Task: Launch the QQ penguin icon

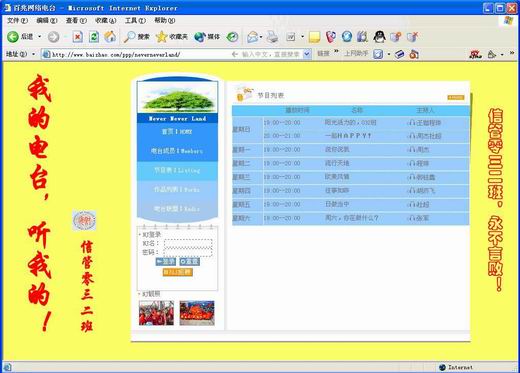Action: 379,37
